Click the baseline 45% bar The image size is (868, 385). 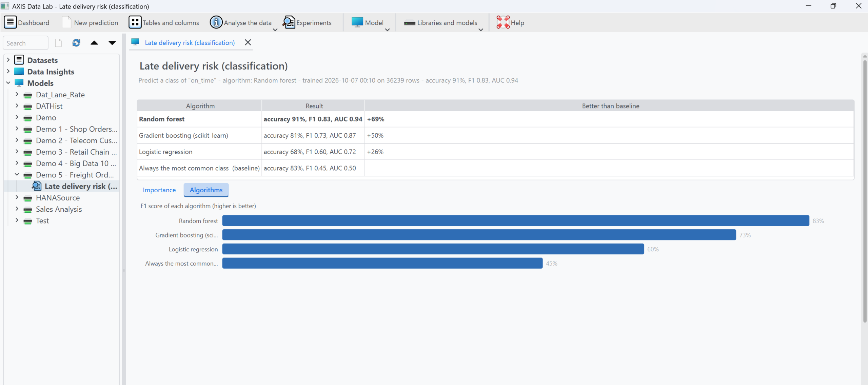(x=382, y=263)
